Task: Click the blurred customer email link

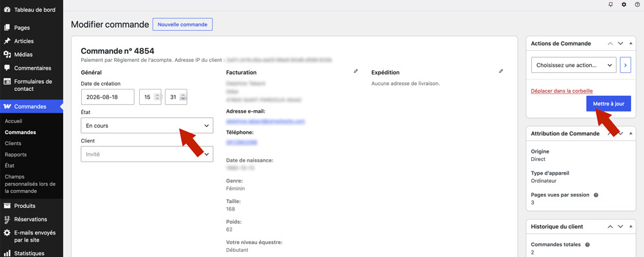Action: [266, 122]
